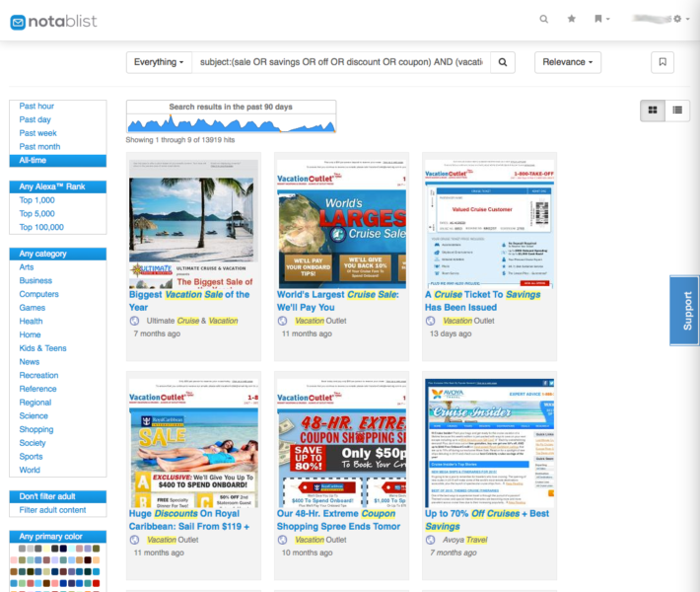
Task: Open the settings gear menu
Action: click(x=681, y=19)
